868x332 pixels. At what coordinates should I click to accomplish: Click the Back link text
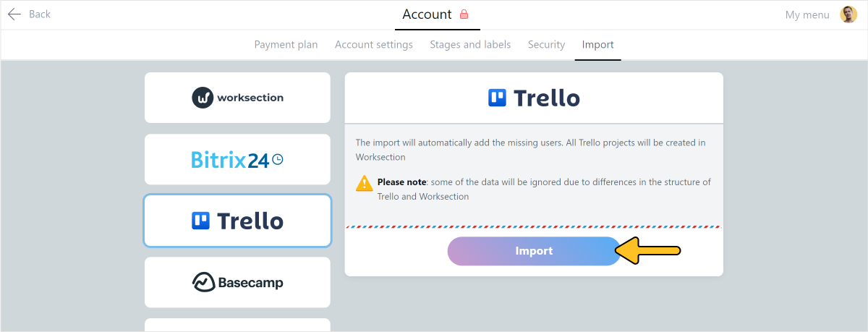click(40, 14)
